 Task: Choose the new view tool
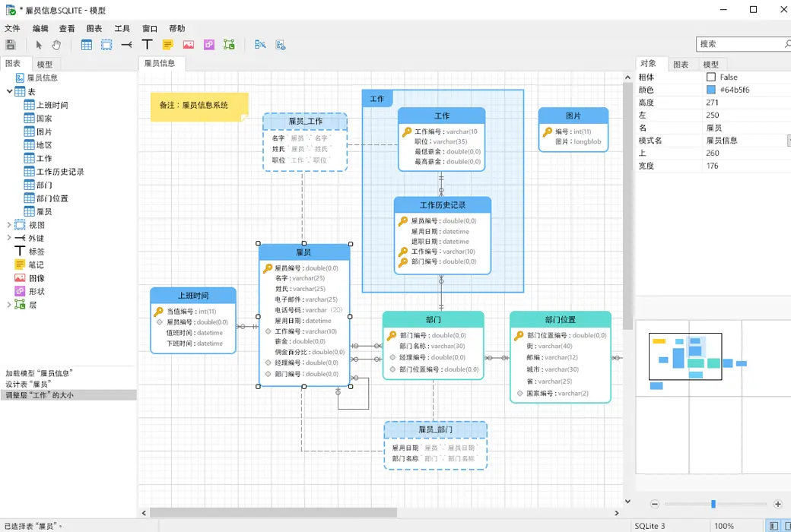(x=106, y=44)
